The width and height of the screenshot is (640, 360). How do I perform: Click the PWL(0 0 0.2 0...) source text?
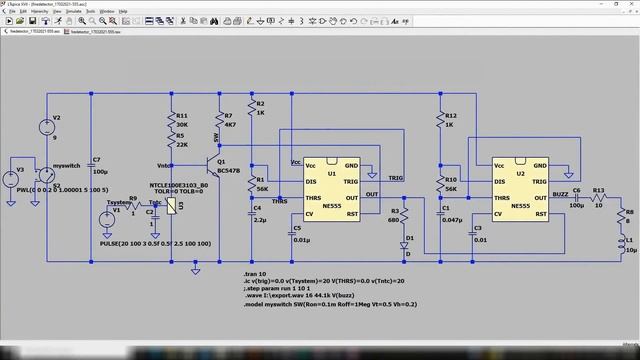point(62,190)
